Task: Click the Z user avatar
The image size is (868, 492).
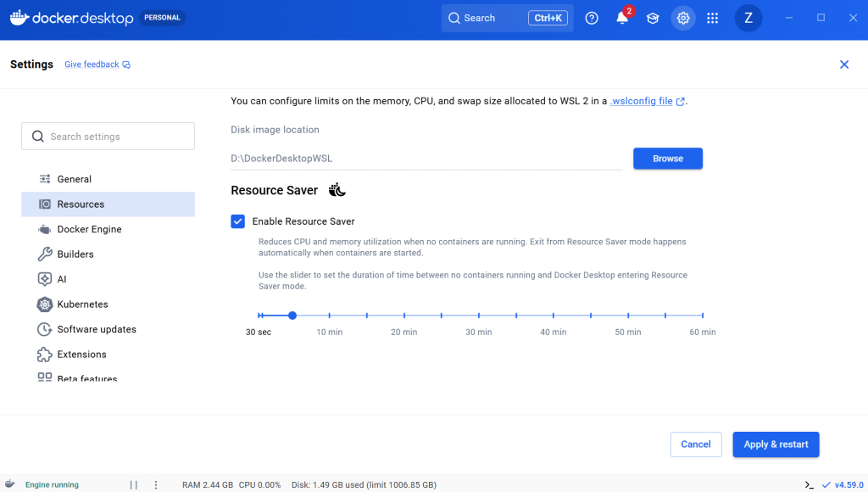Action: point(748,18)
